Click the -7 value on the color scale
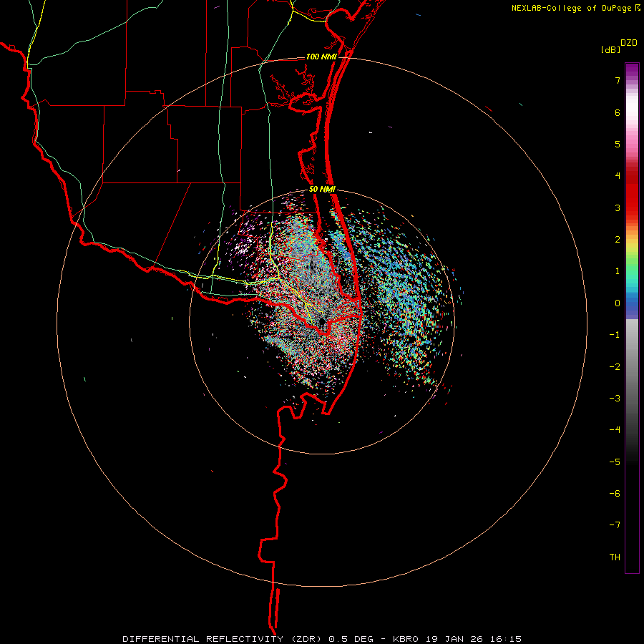 pos(615,525)
